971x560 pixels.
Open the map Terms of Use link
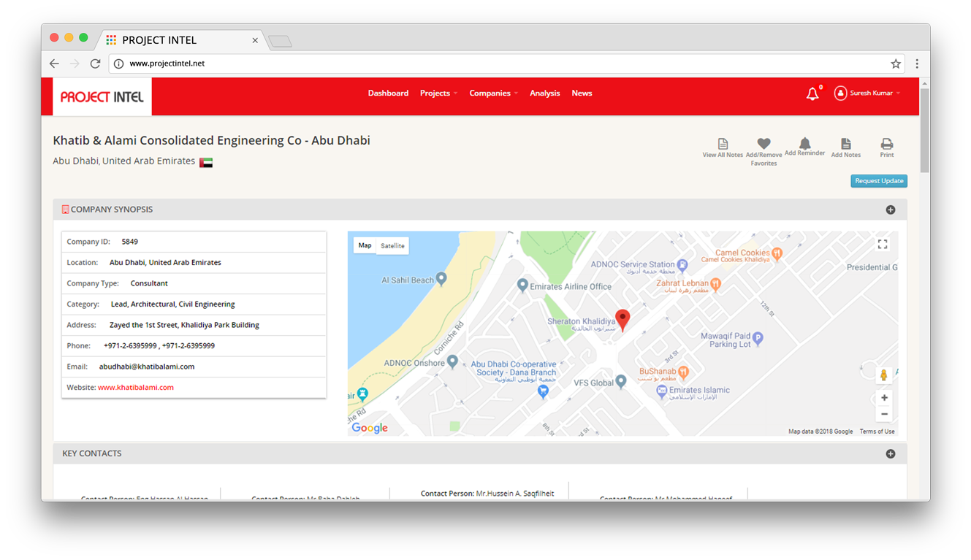[877, 431]
